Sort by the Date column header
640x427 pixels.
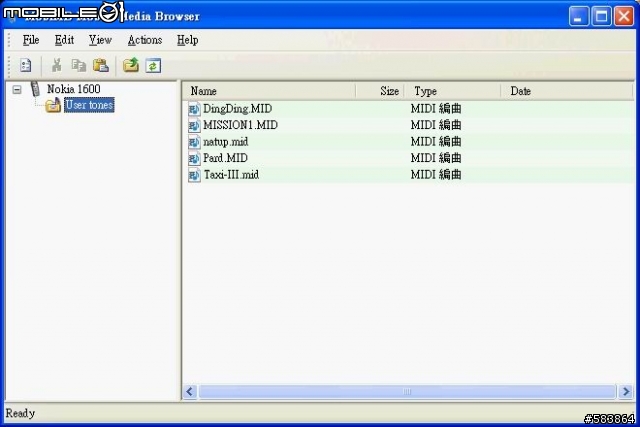[x=567, y=91]
